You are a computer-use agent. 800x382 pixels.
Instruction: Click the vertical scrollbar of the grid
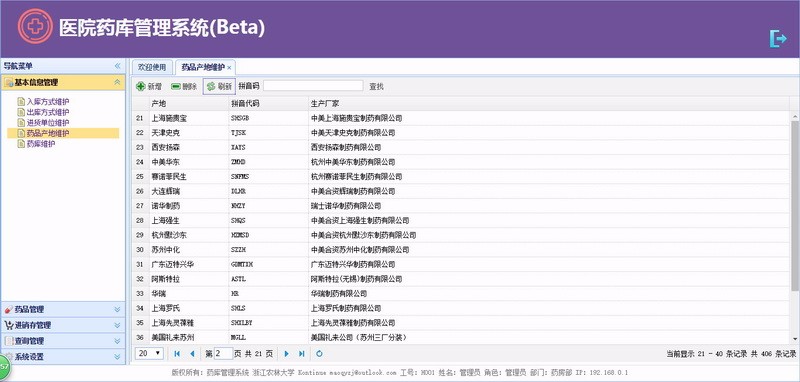(795, 205)
